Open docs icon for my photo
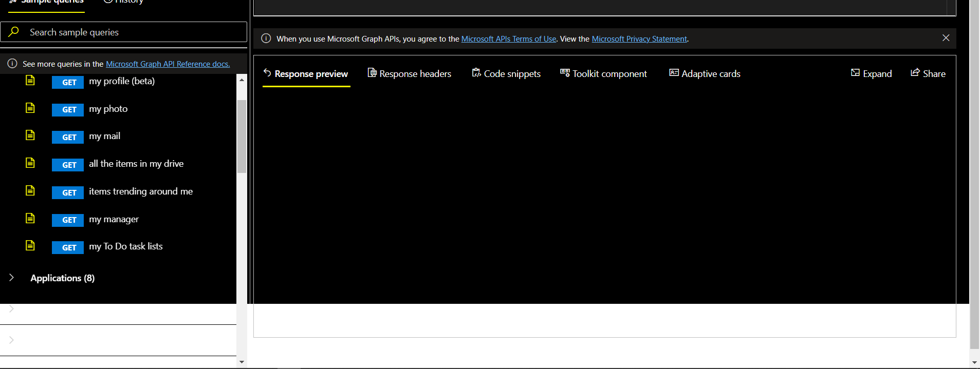The image size is (980, 369). pyautogui.click(x=30, y=108)
